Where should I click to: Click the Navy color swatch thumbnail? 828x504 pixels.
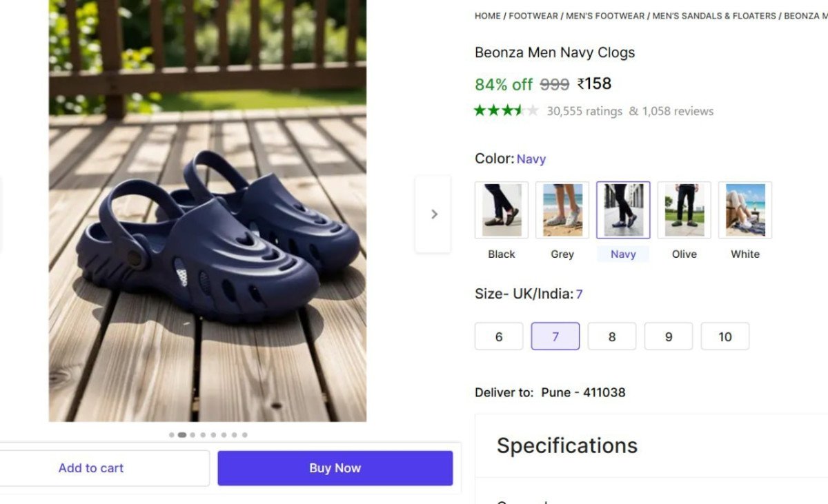623,209
